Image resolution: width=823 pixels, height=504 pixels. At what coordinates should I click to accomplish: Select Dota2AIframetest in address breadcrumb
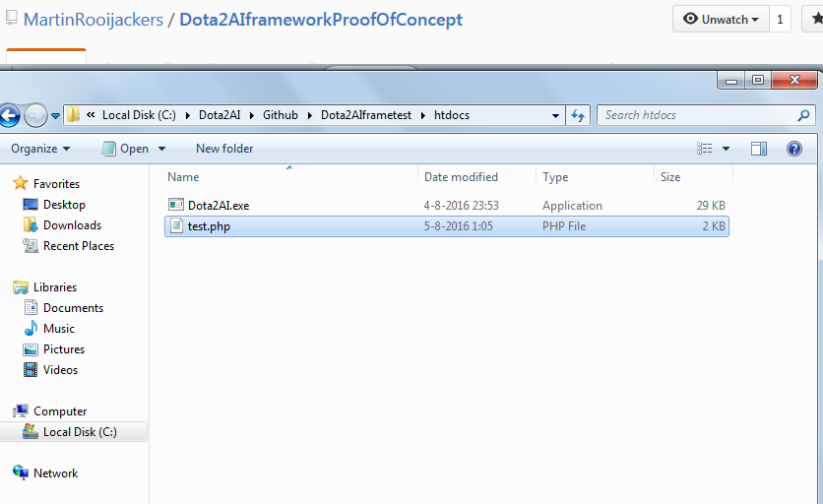[366, 115]
